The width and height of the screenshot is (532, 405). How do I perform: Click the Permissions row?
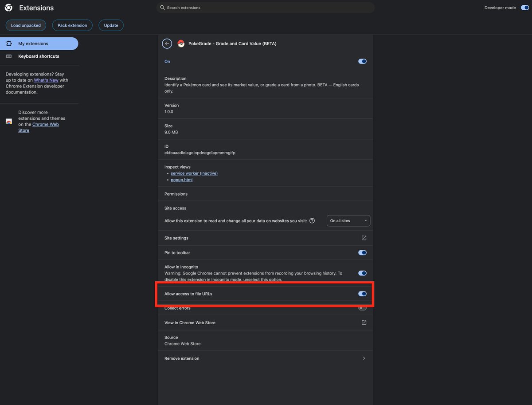[x=266, y=194]
